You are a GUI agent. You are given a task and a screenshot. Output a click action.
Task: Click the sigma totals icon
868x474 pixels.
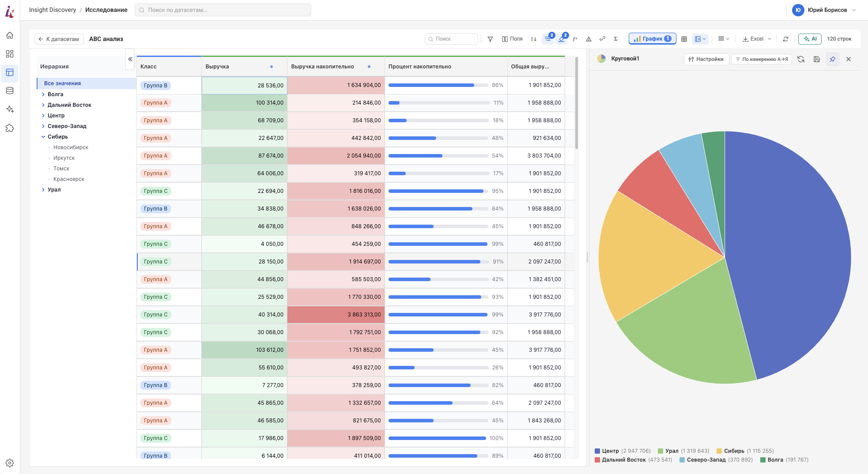[616, 39]
